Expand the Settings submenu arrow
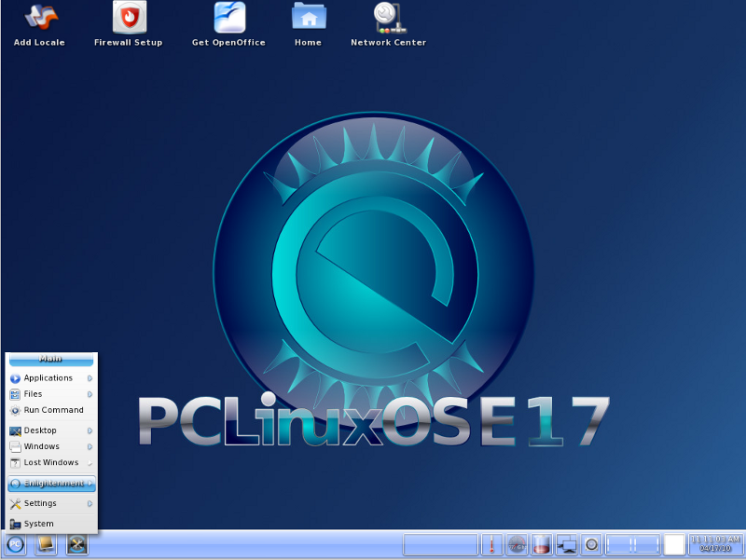 [90, 504]
